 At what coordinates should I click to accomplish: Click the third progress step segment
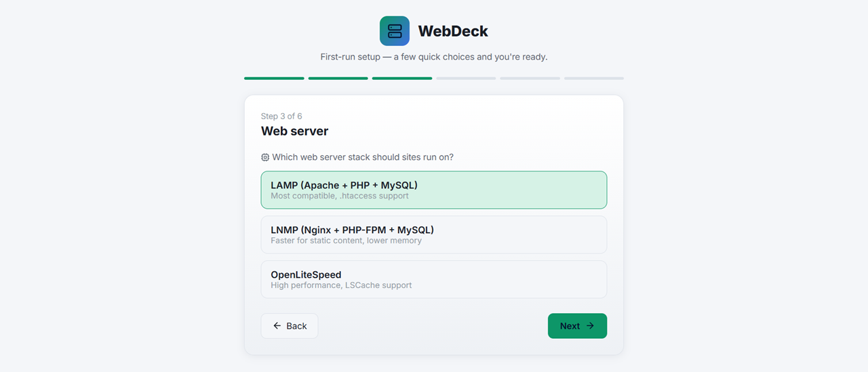tap(402, 79)
